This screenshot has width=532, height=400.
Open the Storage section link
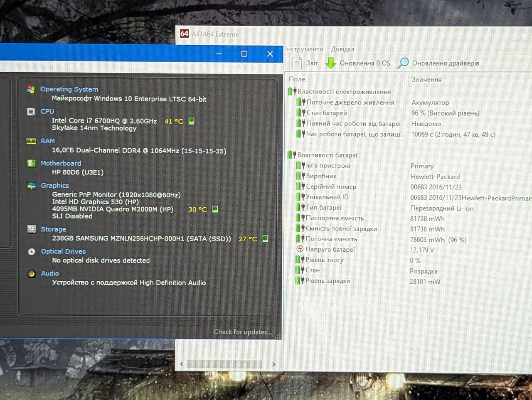tap(53, 229)
